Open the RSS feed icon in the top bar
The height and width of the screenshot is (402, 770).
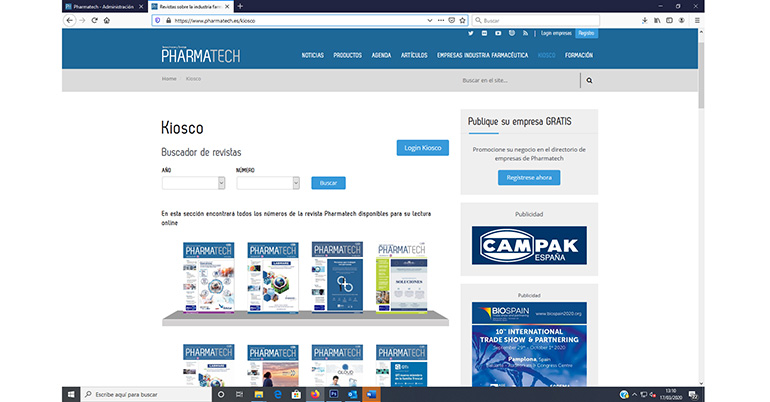coord(525,33)
